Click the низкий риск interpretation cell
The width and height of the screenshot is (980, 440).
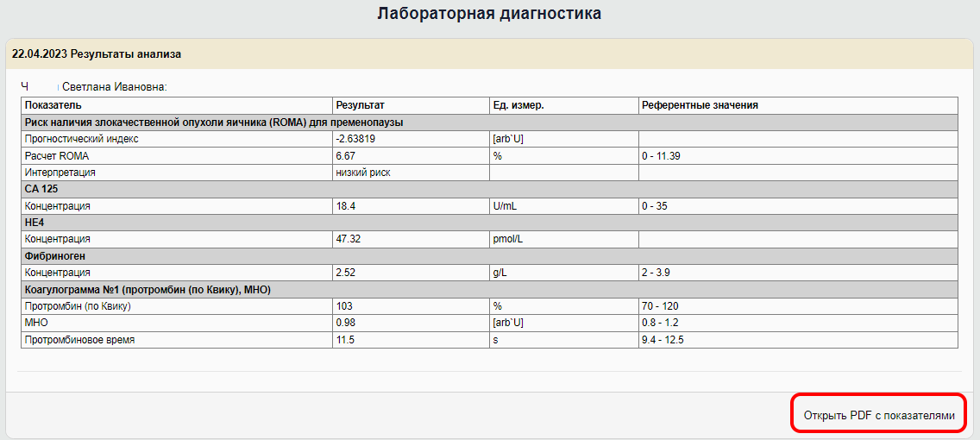click(363, 173)
